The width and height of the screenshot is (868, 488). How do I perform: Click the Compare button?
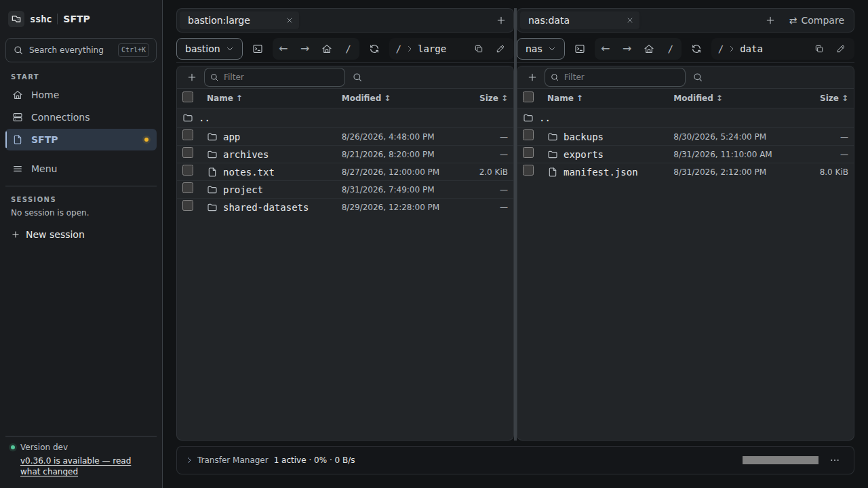(x=816, y=20)
